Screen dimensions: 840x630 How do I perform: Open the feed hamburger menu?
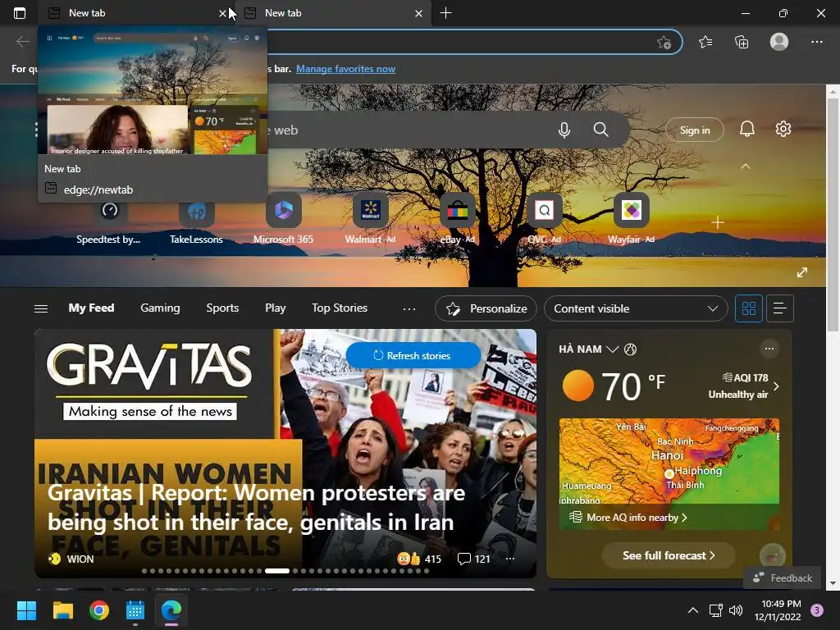[41, 308]
